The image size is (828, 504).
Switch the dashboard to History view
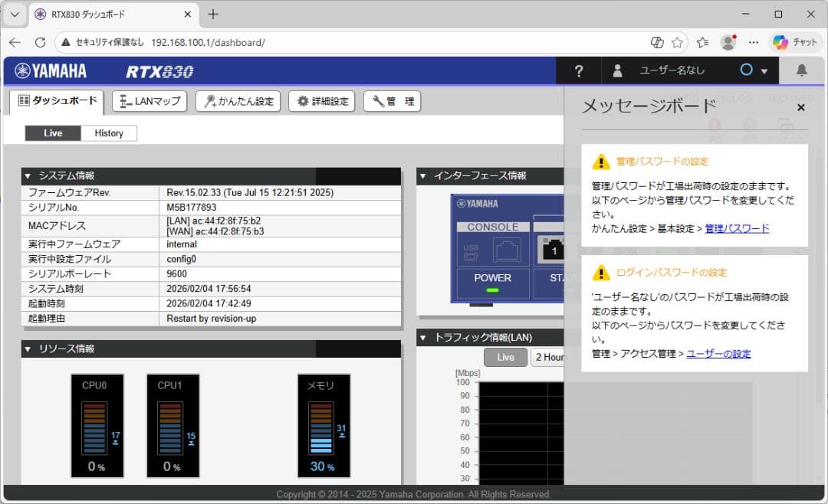coord(109,133)
